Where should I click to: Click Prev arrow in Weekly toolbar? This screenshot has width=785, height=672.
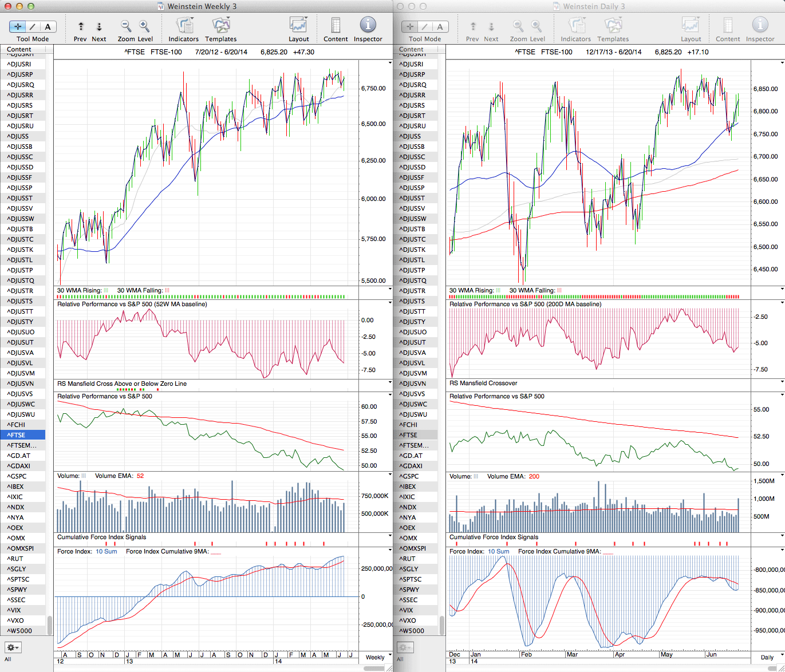81,26
